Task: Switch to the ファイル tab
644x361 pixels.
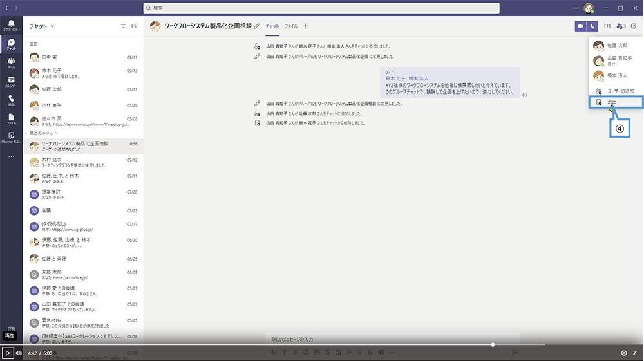Action: 291,26
